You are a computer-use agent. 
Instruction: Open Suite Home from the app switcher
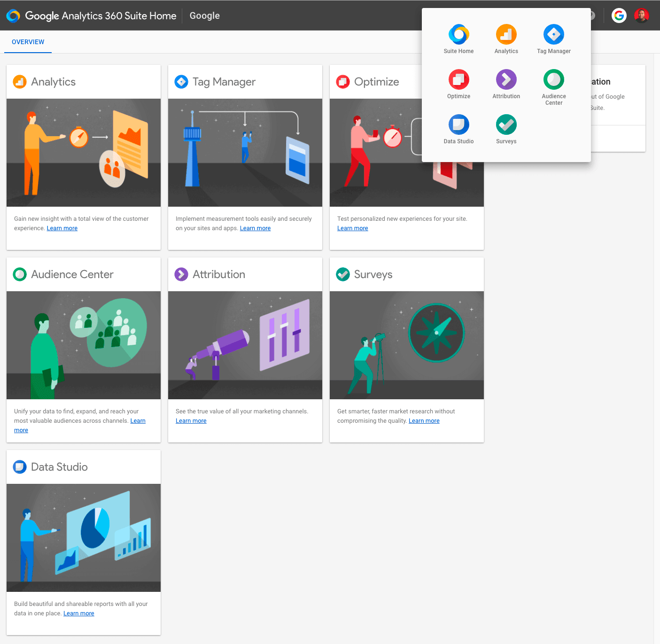(x=458, y=39)
